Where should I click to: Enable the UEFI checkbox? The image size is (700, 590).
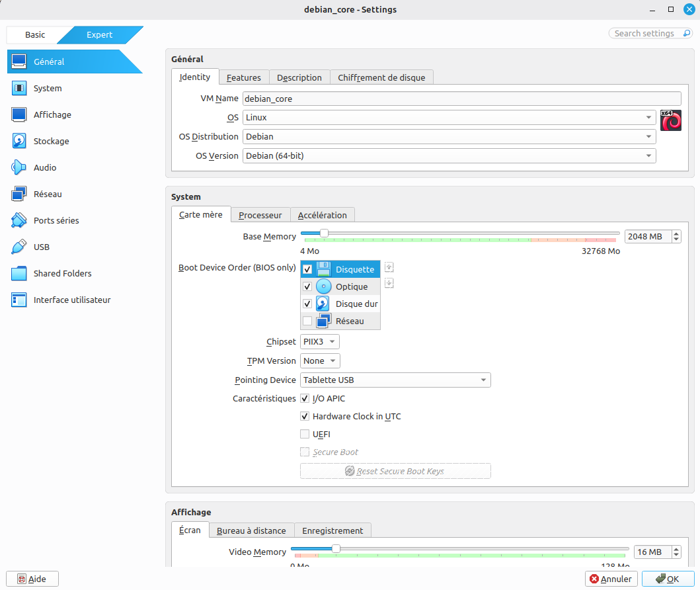click(x=305, y=435)
